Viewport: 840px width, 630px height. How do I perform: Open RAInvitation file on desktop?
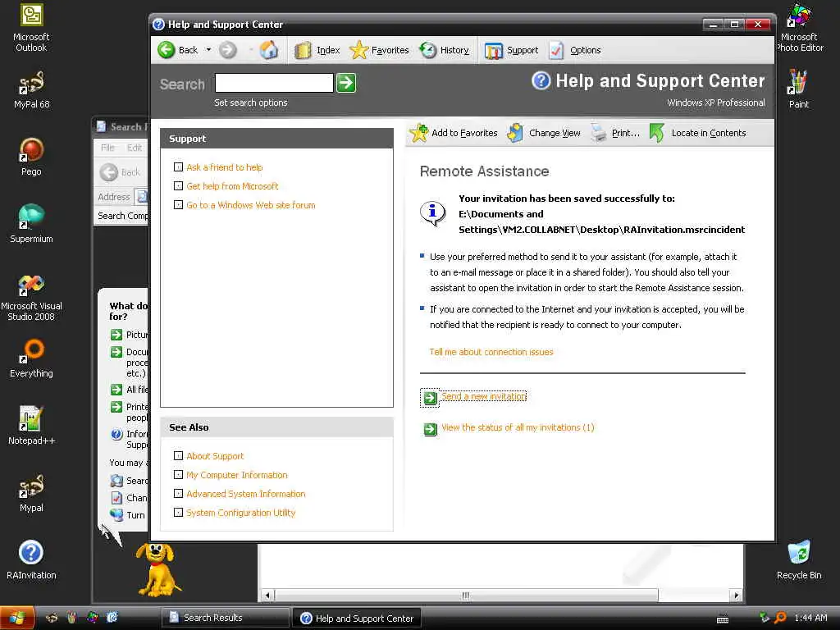tap(31, 560)
